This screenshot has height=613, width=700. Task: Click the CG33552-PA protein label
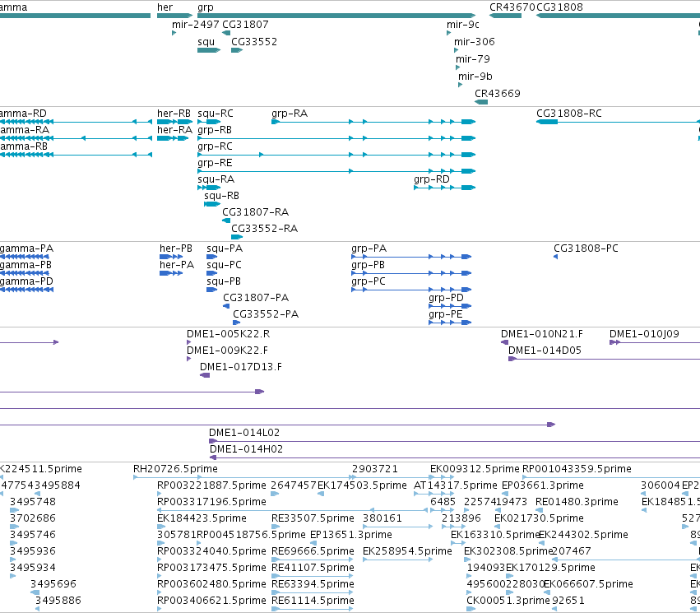[x=266, y=314]
